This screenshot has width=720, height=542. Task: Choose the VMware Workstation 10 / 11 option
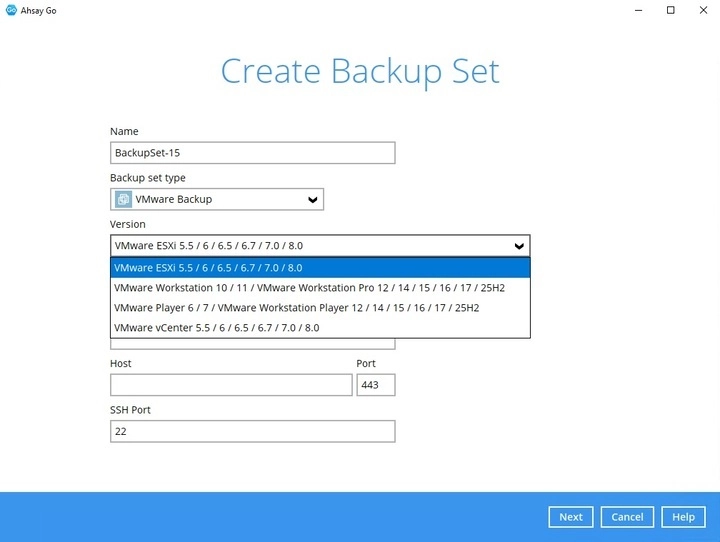click(320, 288)
